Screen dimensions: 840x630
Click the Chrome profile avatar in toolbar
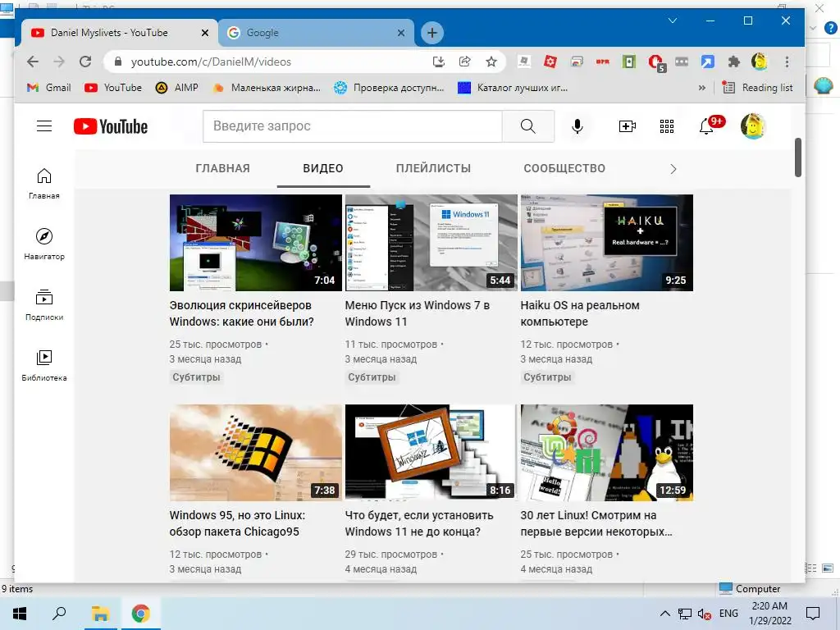pyautogui.click(x=759, y=62)
